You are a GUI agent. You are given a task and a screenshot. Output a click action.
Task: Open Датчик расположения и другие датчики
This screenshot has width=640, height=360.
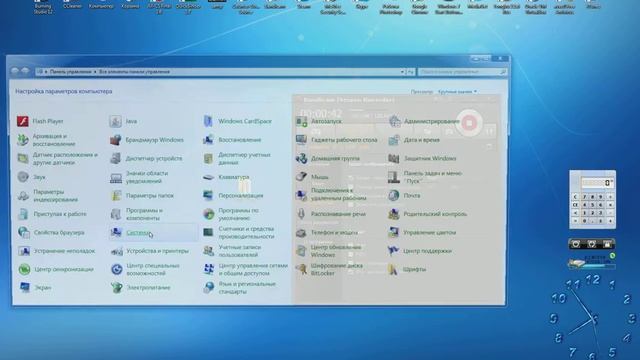pyautogui.click(x=65, y=158)
